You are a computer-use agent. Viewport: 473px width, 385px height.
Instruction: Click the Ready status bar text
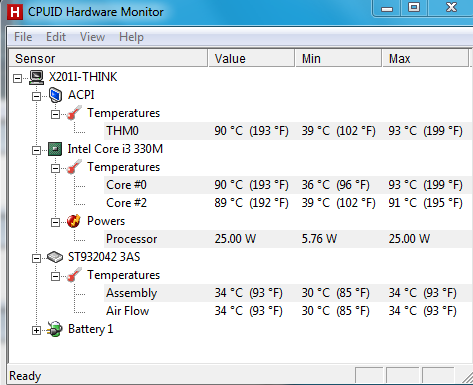click(x=25, y=376)
